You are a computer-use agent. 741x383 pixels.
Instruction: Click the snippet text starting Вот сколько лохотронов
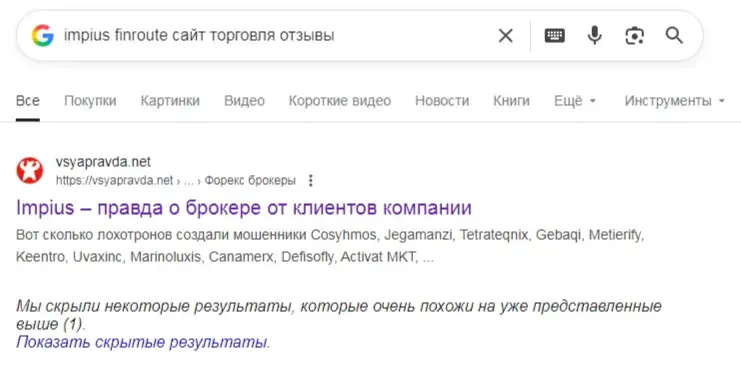point(330,246)
